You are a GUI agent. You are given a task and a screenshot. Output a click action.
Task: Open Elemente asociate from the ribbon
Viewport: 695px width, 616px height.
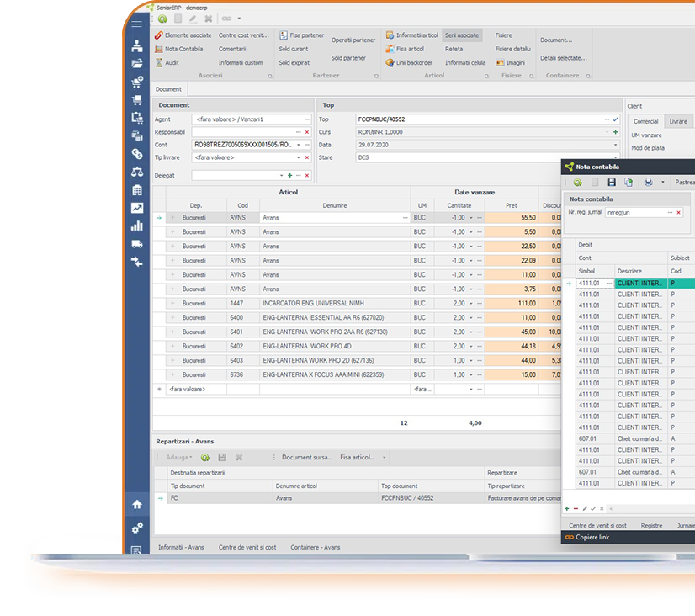[x=183, y=36]
